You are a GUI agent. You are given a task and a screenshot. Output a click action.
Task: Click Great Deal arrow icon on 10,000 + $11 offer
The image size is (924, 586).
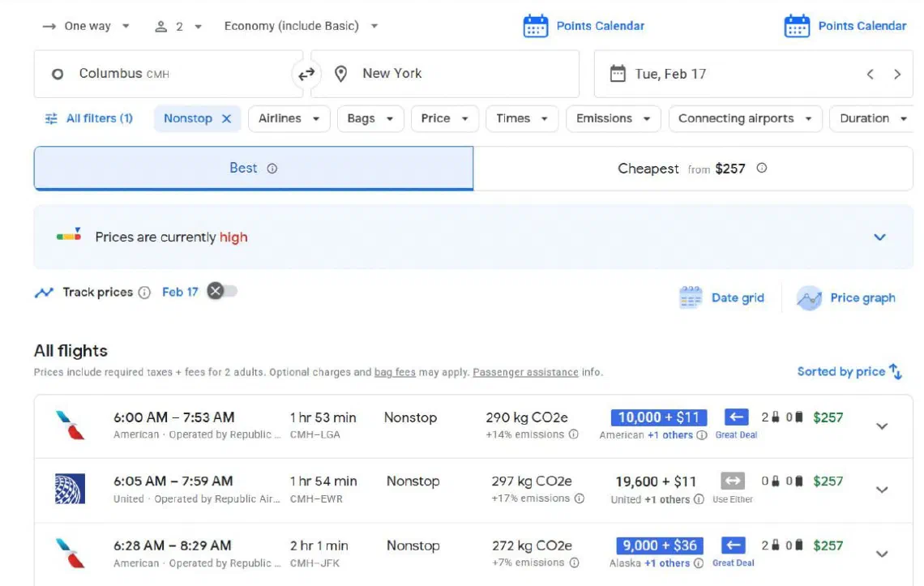pos(736,417)
